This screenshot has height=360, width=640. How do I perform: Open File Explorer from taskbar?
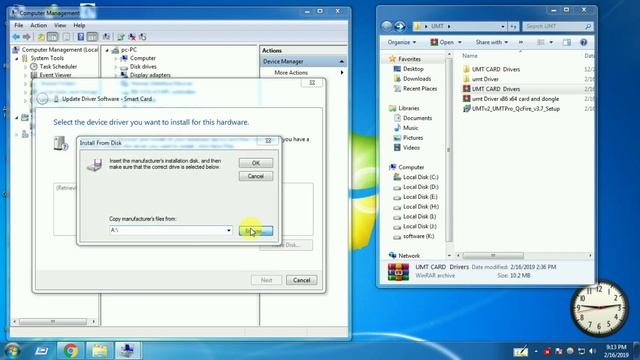99,351
